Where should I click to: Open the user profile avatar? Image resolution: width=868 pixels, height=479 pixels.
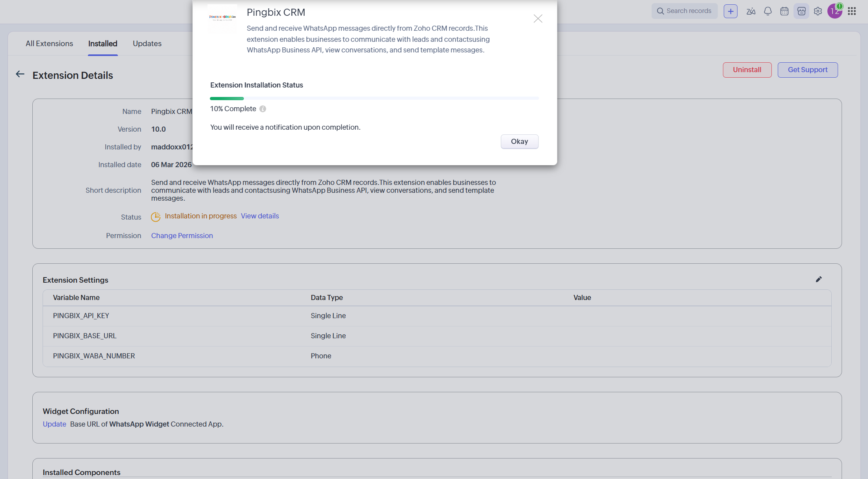click(x=834, y=11)
